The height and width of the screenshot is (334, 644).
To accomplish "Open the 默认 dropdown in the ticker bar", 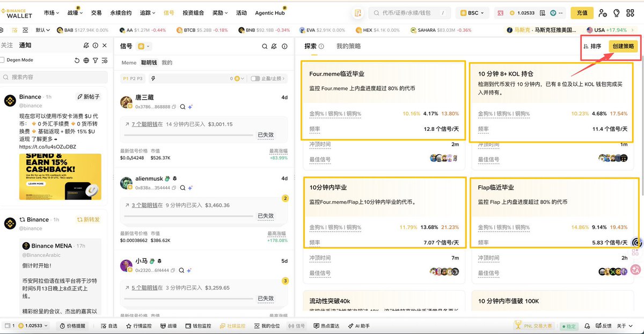I will pos(43,31).
